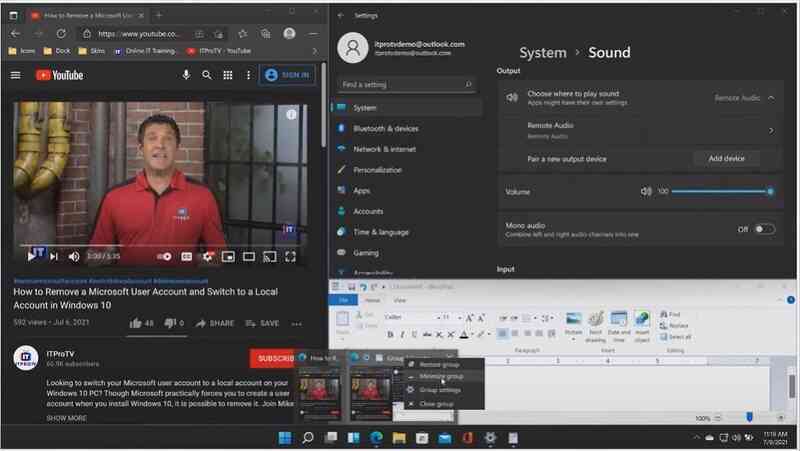Open Time & language in Settings
This screenshot has height=451, width=800.
[407, 232]
